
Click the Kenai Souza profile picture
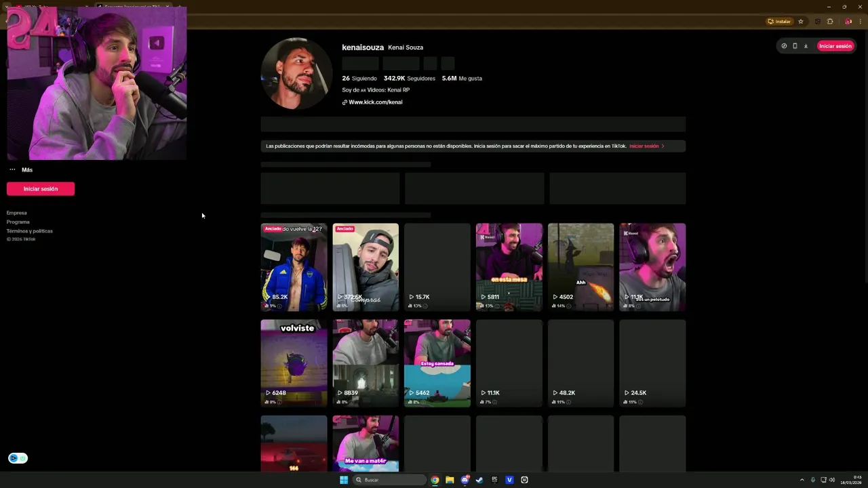pos(296,73)
